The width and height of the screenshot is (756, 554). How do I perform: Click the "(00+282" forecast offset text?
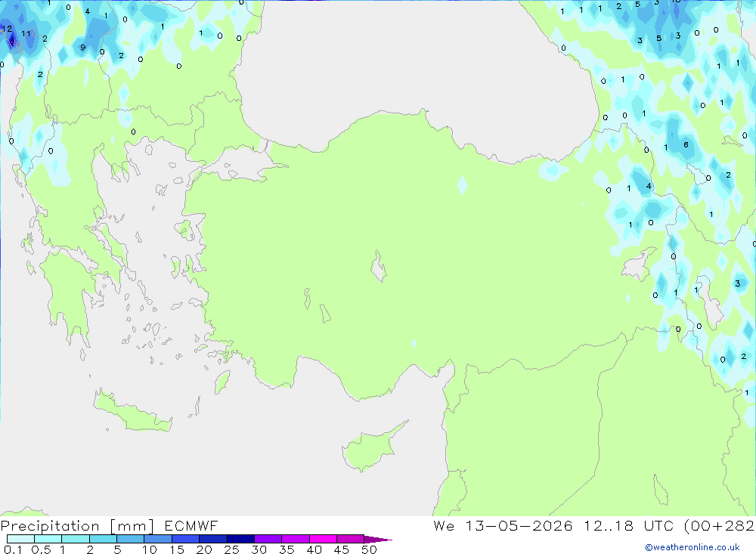(720, 525)
